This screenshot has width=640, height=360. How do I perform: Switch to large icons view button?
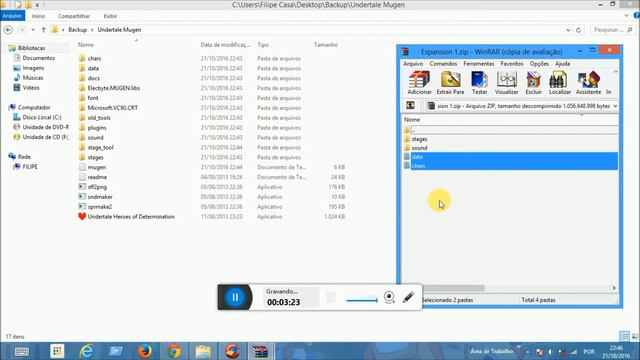coord(635,336)
